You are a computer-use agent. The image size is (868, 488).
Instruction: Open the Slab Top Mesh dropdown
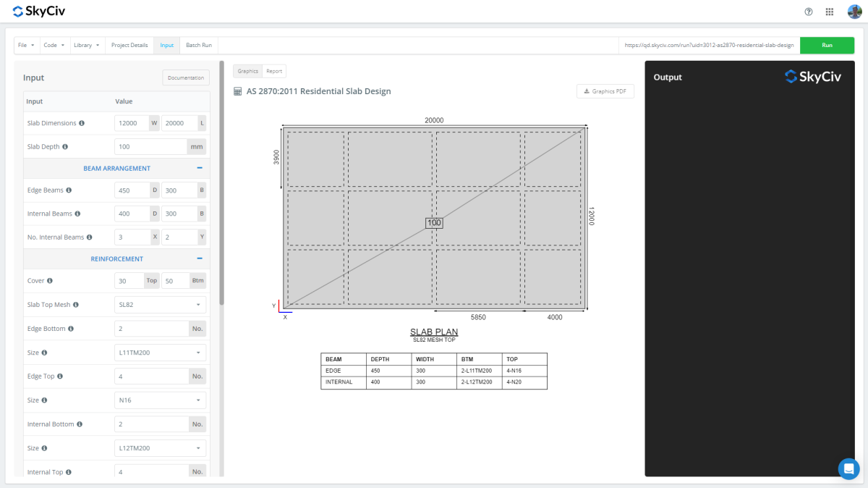[x=160, y=304]
